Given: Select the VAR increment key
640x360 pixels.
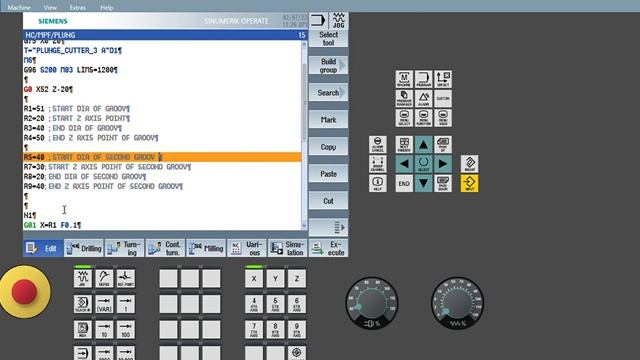Looking at the screenshot, I should click(x=104, y=304).
